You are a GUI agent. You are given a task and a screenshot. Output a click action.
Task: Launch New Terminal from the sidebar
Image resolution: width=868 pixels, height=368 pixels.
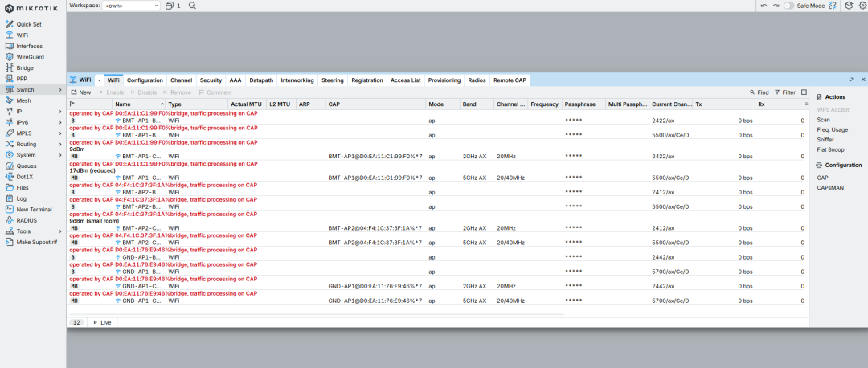[34, 209]
